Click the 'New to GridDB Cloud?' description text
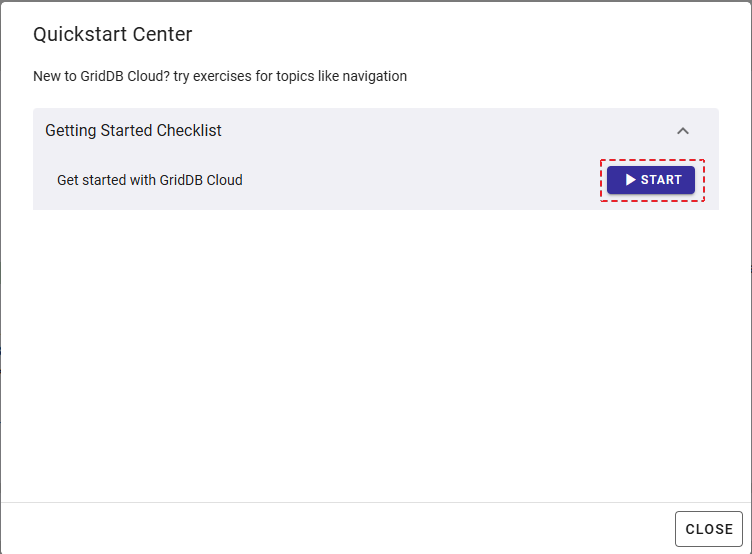This screenshot has width=752, height=554. (x=101, y=76)
